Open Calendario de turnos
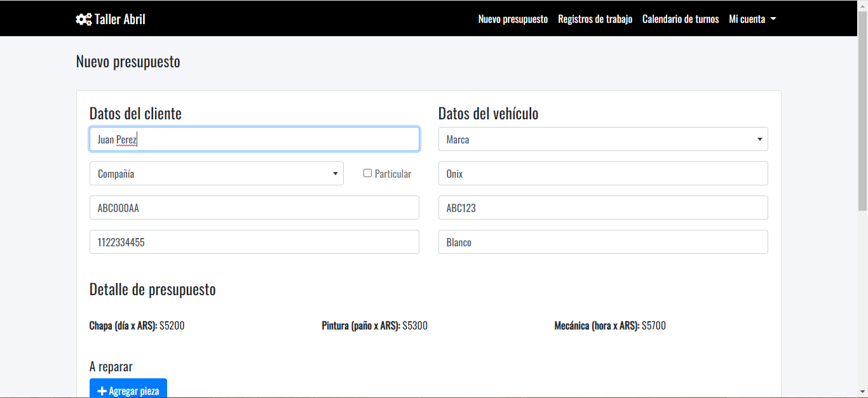 (681, 19)
